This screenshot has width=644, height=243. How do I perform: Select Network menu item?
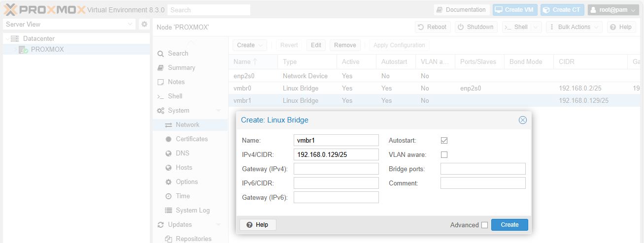click(190, 124)
